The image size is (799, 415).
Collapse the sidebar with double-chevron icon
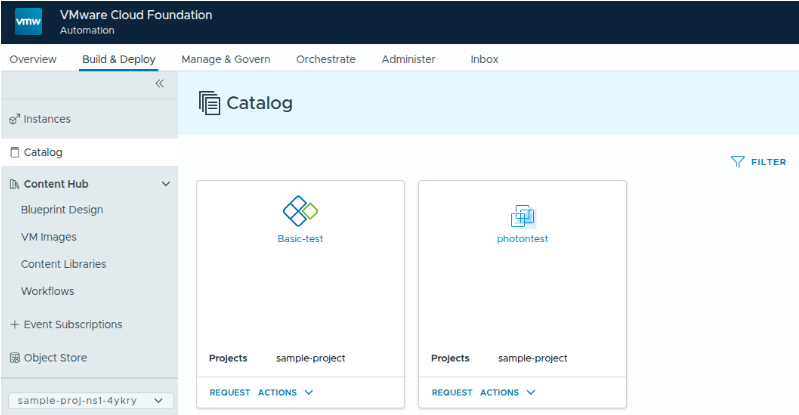click(159, 84)
